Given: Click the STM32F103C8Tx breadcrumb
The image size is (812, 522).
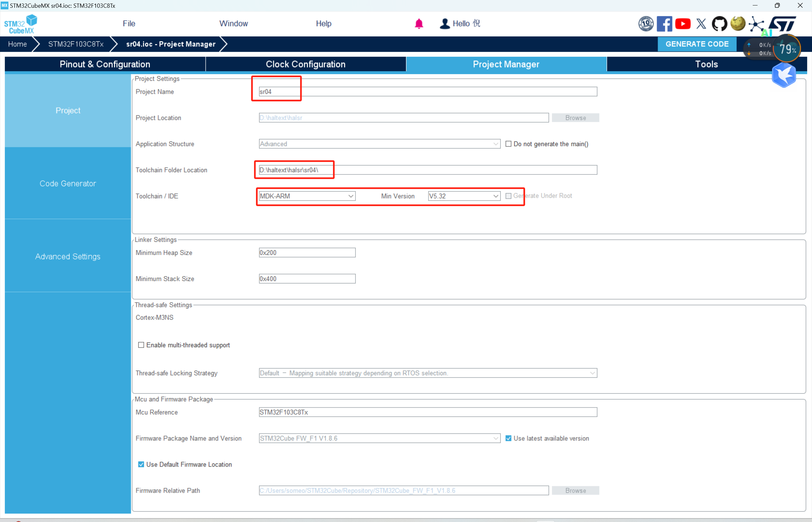Looking at the screenshot, I should click(x=76, y=44).
